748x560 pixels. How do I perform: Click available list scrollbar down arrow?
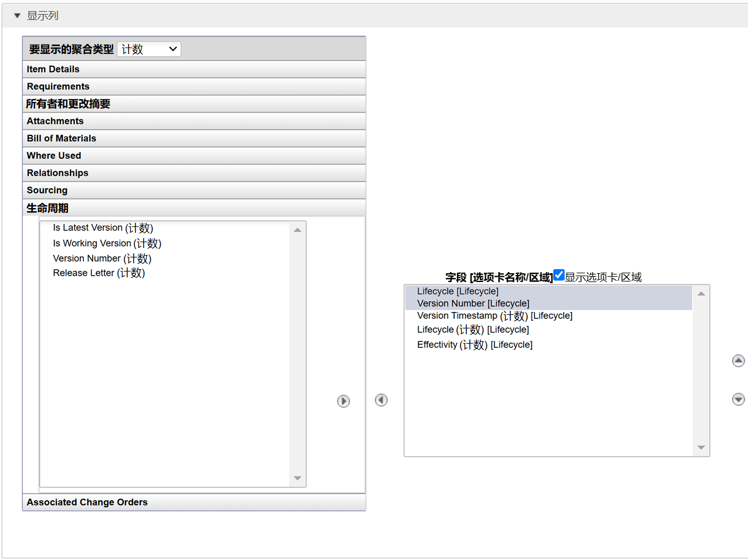[297, 478]
